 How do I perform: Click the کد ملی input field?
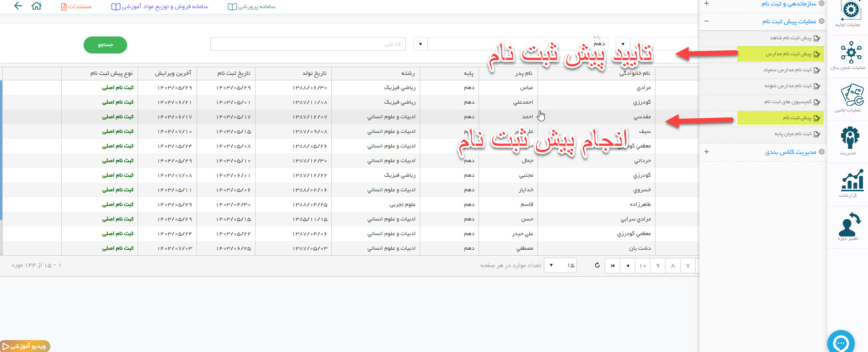coord(307,44)
